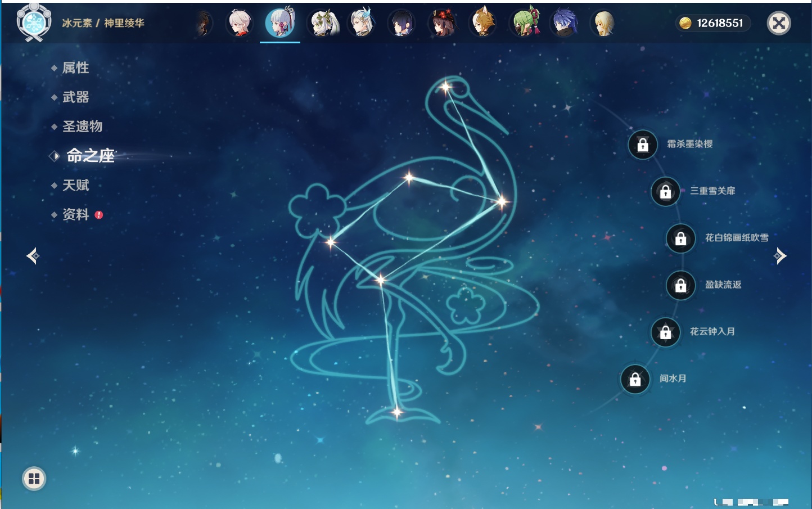
Task: Close the character screen with X button
Action: (x=779, y=23)
